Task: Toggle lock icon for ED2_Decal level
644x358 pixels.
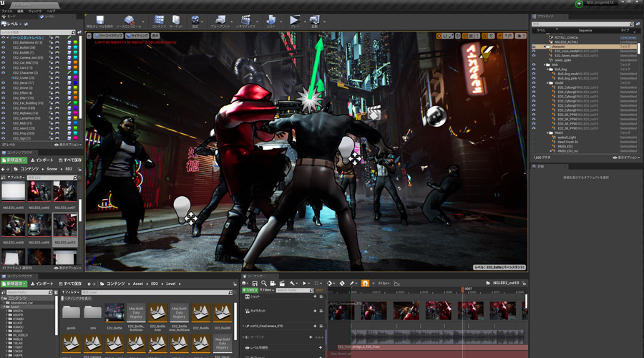Action: point(52,83)
